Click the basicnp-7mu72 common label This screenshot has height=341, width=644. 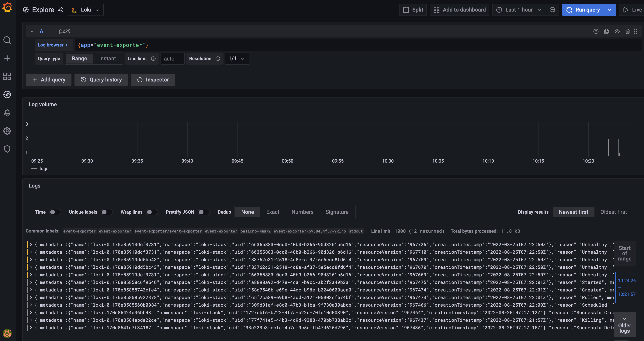tap(255, 231)
